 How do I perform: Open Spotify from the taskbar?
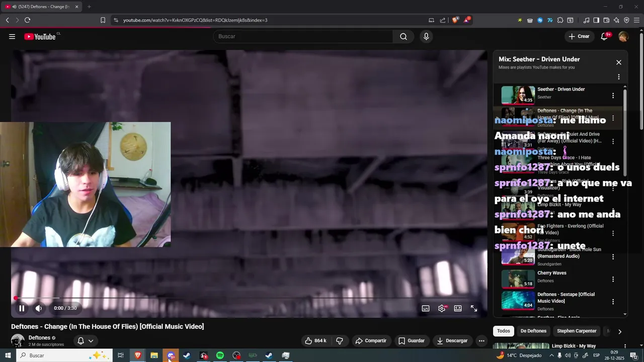220,355
